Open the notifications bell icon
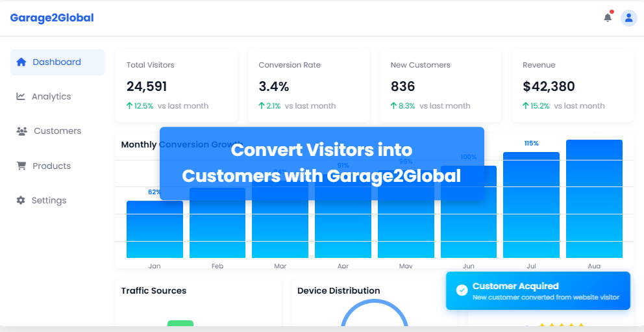 click(x=608, y=18)
